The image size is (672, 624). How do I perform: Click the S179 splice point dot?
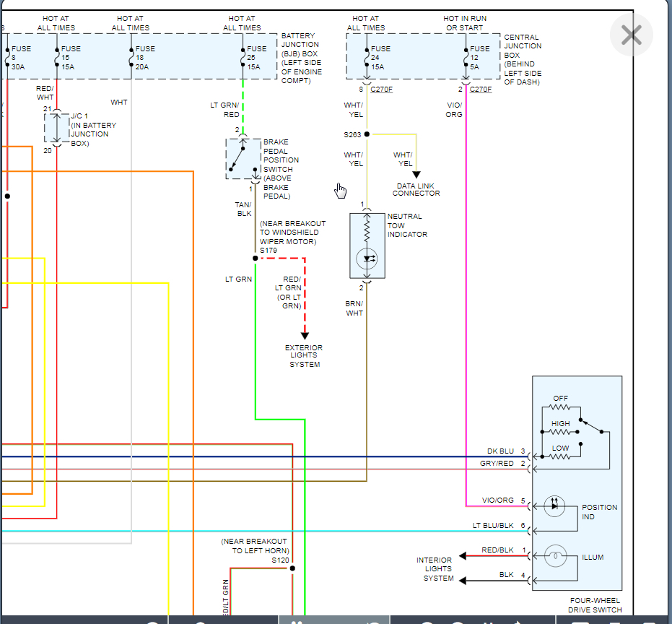click(x=256, y=258)
